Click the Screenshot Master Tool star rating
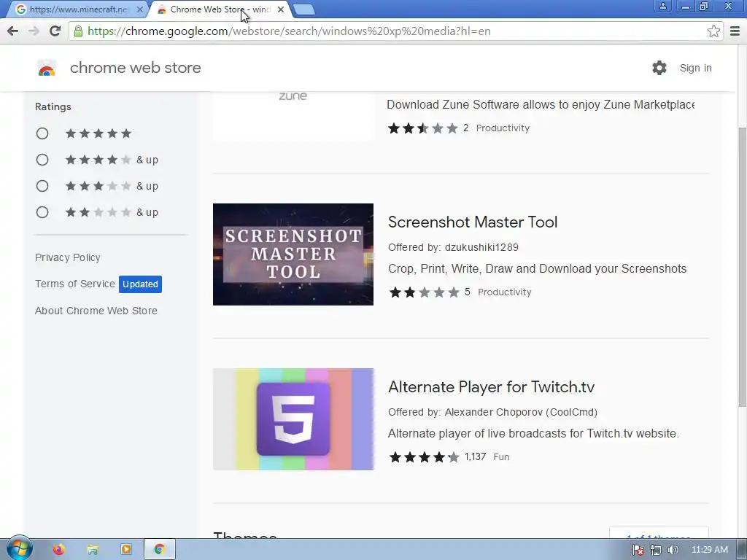Screen dimensions: 747x560 (x=425, y=292)
